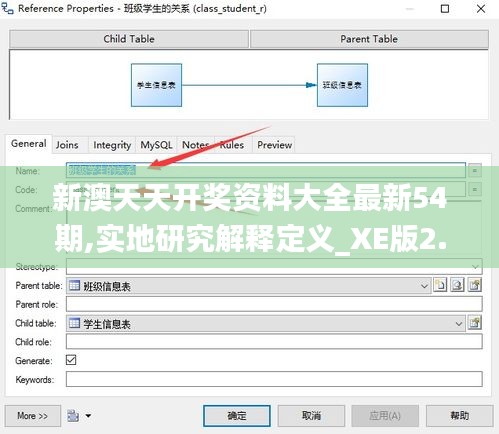The width and height of the screenshot is (499, 434).
Task: Open dropdown arrow beside dialog menu icon
Action: point(88,416)
